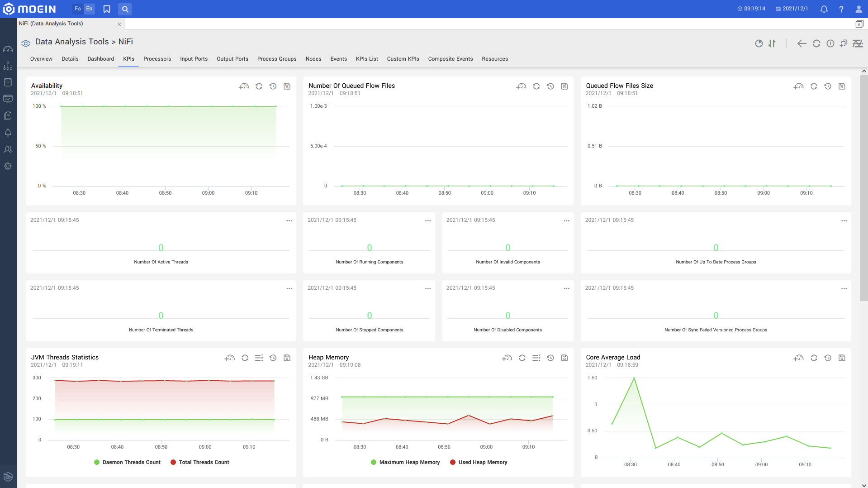Open the Events tab
The width and height of the screenshot is (868, 488).
point(338,59)
